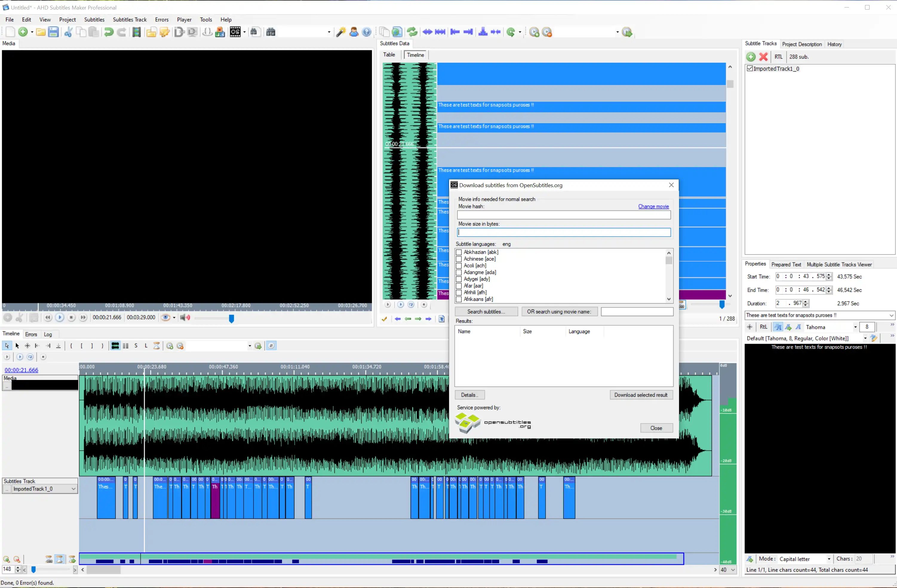Stop media playback
The height and width of the screenshot is (588, 897).
[x=71, y=318]
